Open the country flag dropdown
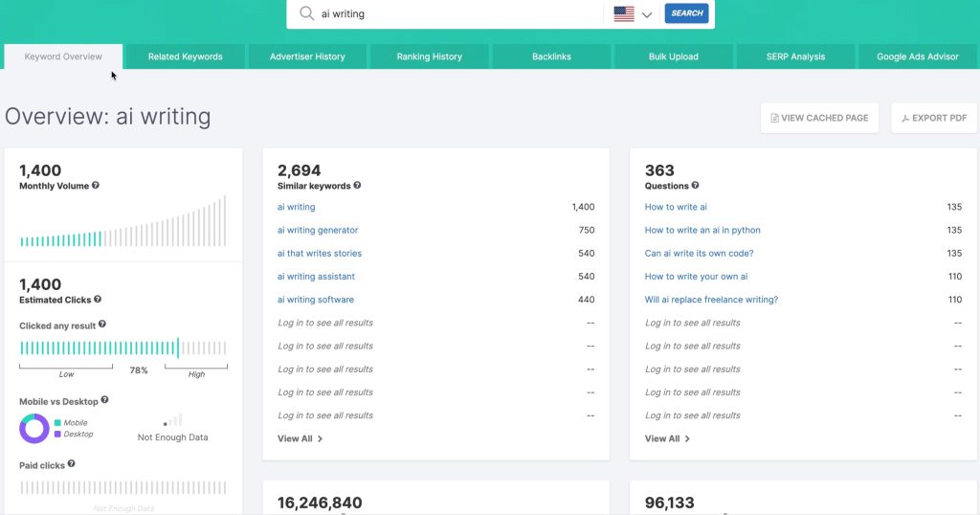980x515 pixels. (634, 13)
